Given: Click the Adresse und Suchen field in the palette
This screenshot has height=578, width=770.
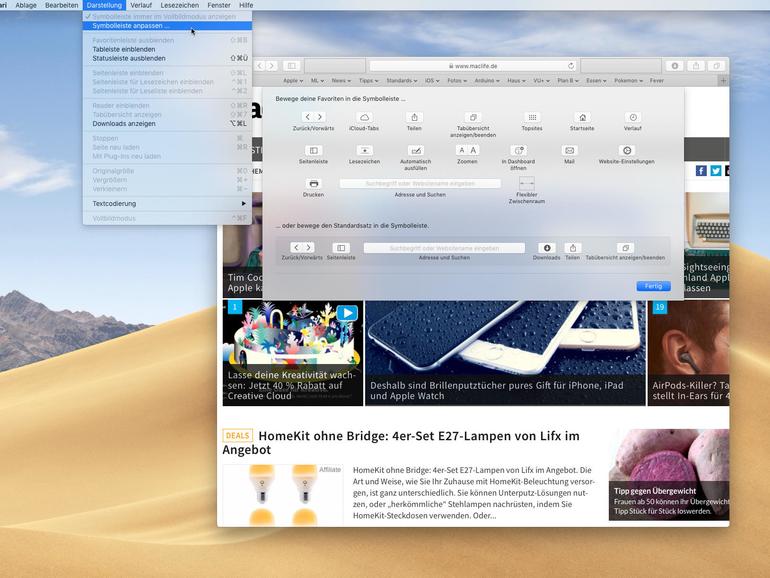Looking at the screenshot, I should click(420, 184).
